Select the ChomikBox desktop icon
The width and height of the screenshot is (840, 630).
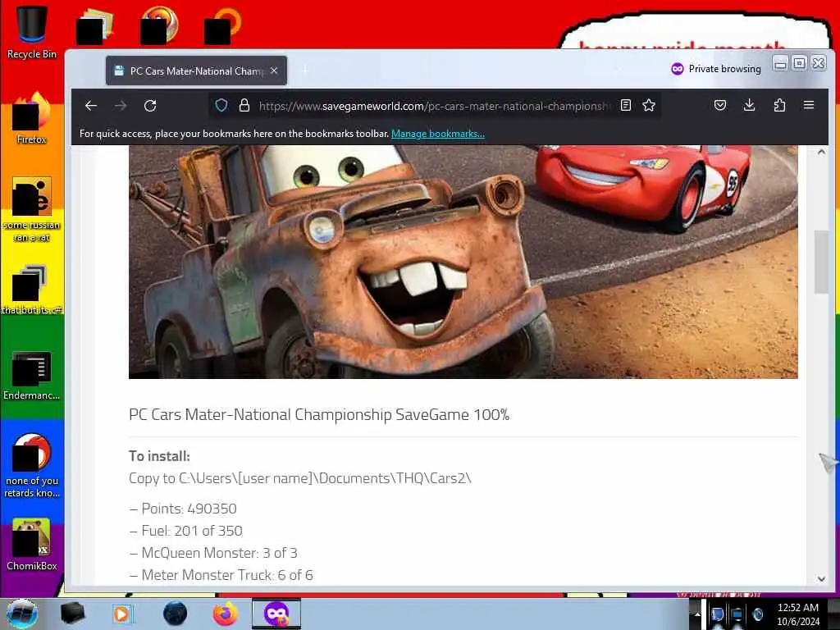(32, 544)
